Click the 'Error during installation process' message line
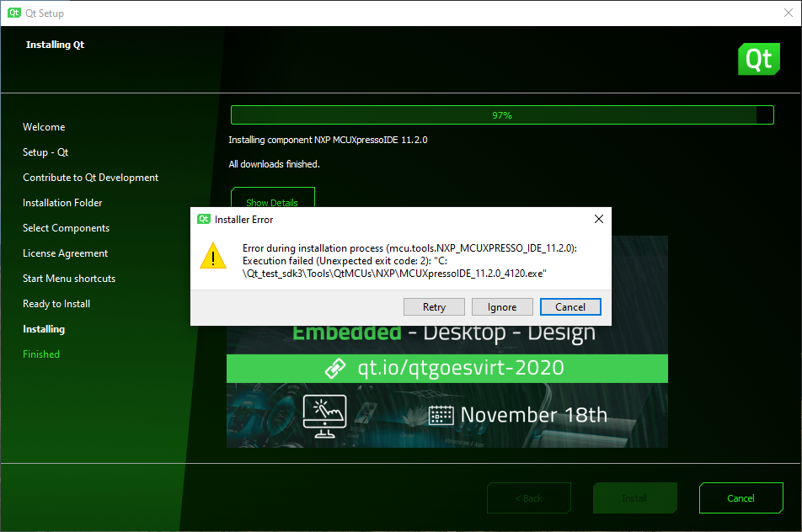Image resolution: width=802 pixels, height=532 pixels. (409, 248)
